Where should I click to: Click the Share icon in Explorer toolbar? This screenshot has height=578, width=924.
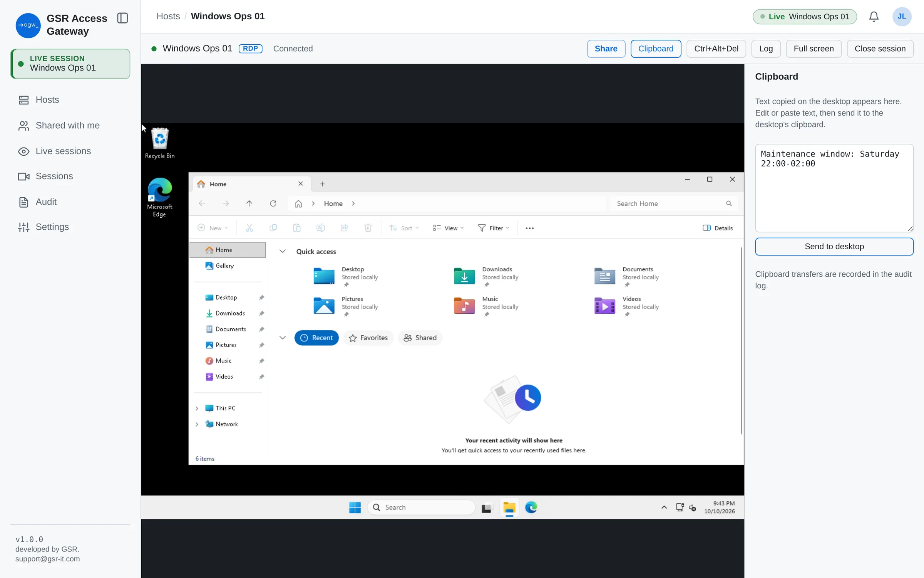point(344,228)
